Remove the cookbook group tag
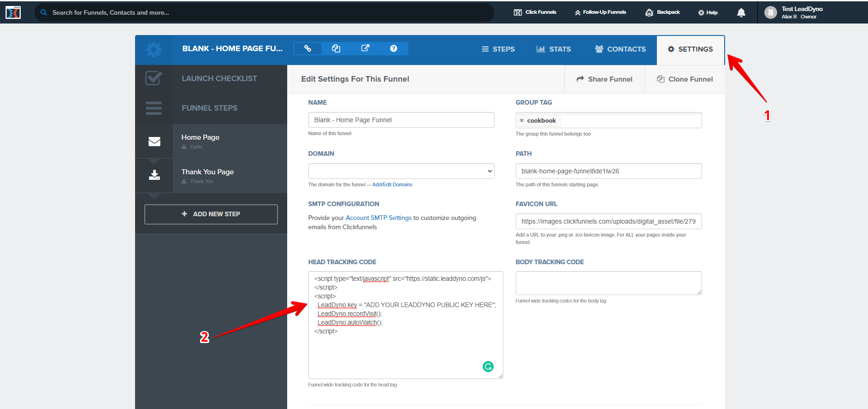 pyautogui.click(x=522, y=120)
